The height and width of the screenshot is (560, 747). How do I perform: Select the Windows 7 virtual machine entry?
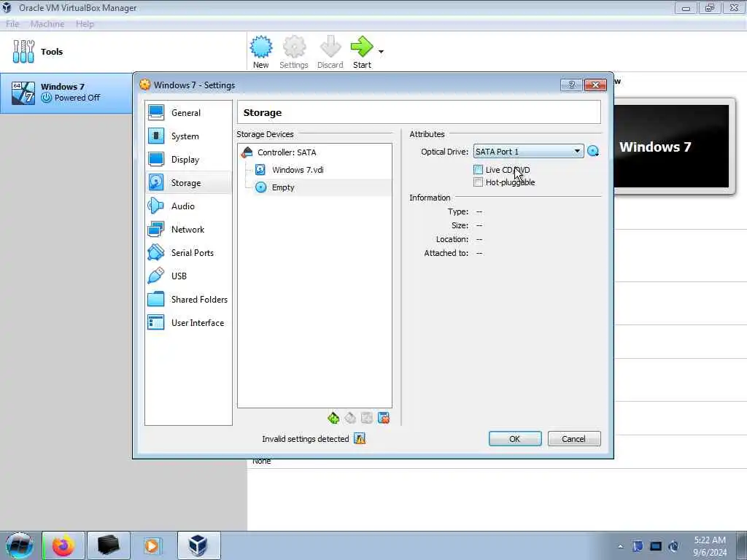point(66,93)
